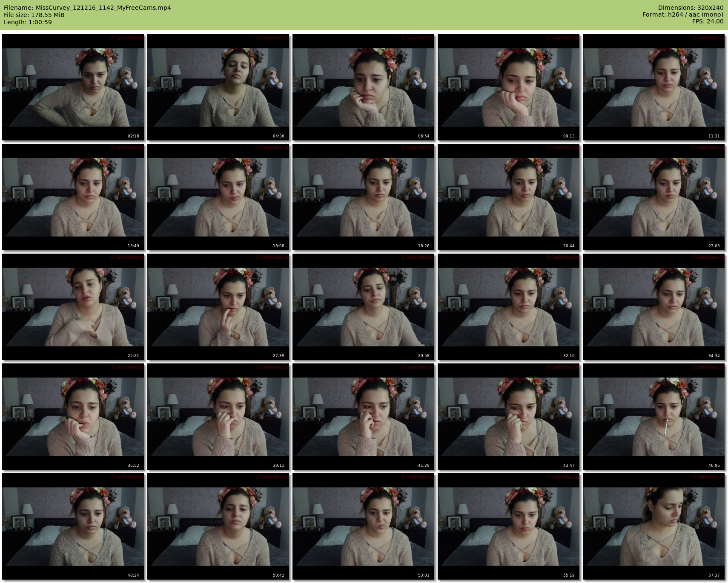Open the thumbnail stamped 20:44
The image size is (728, 583).
click(509, 197)
